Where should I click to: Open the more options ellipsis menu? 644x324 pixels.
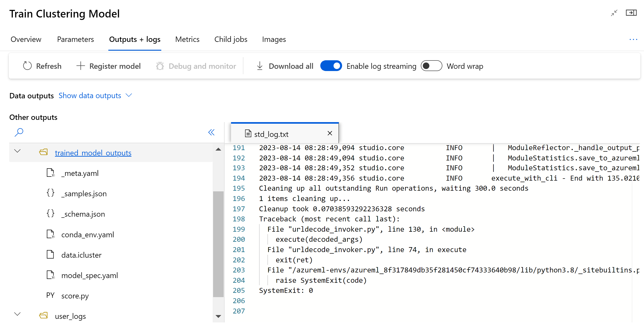[633, 39]
